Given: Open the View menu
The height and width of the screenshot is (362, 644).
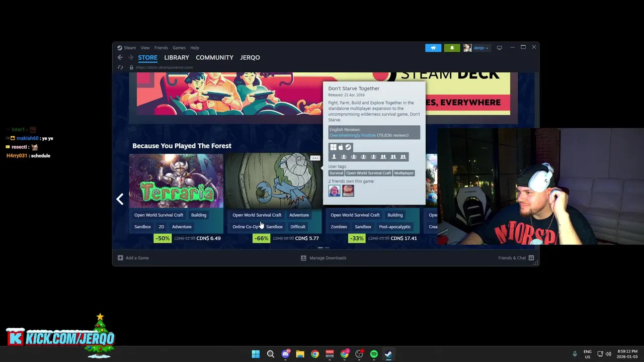Looking at the screenshot, I should coord(145,48).
